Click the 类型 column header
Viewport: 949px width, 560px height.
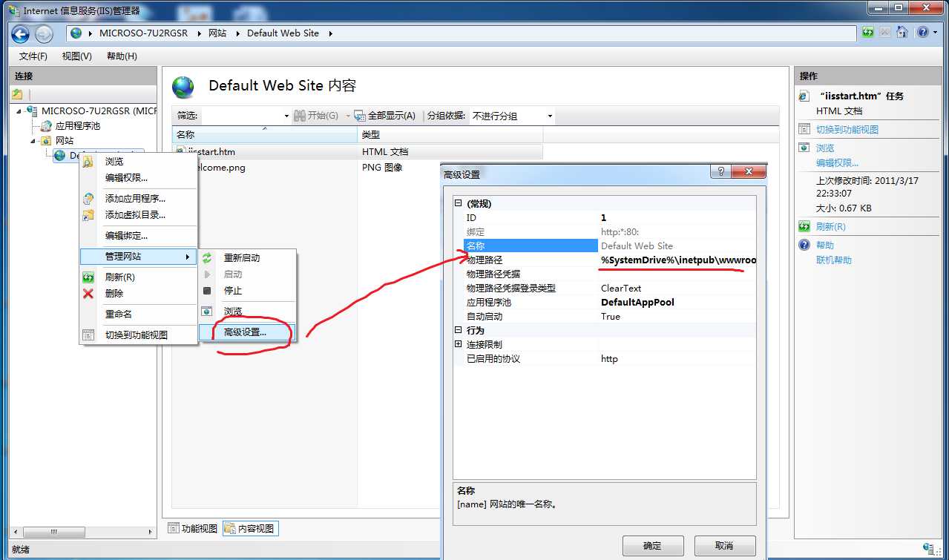450,135
